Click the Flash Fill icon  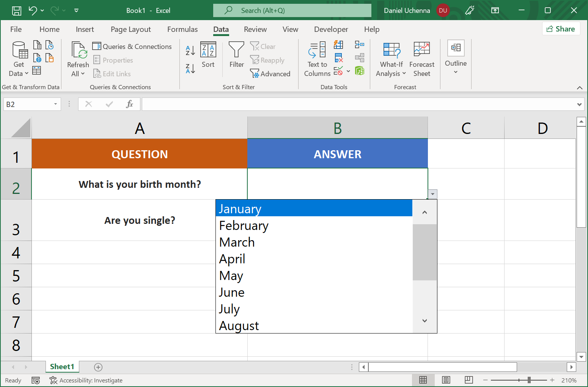click(339, 44)
